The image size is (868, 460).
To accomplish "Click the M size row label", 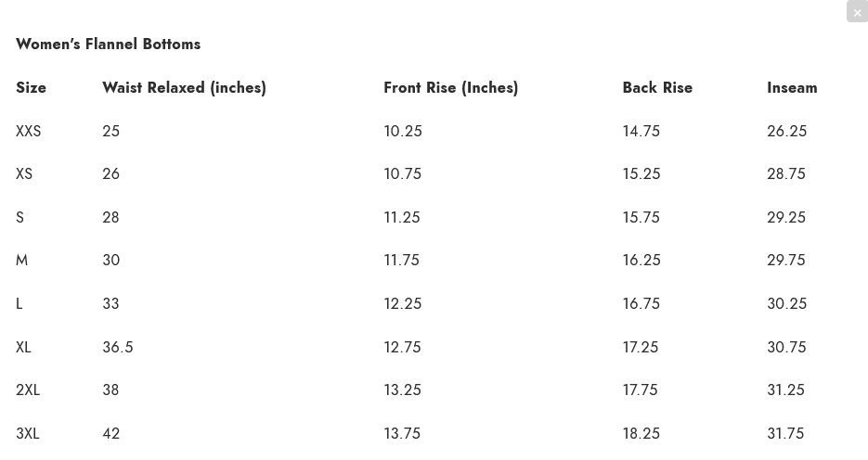I will pyautogui.click(x=21, y=260).
